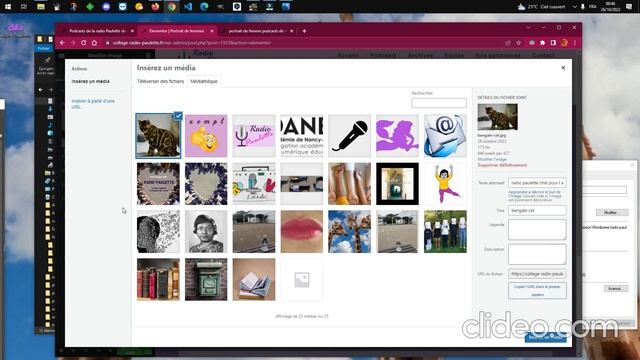Open the Médiathèque tab
This screenshot has width=640, height=360.
point(204,81)
